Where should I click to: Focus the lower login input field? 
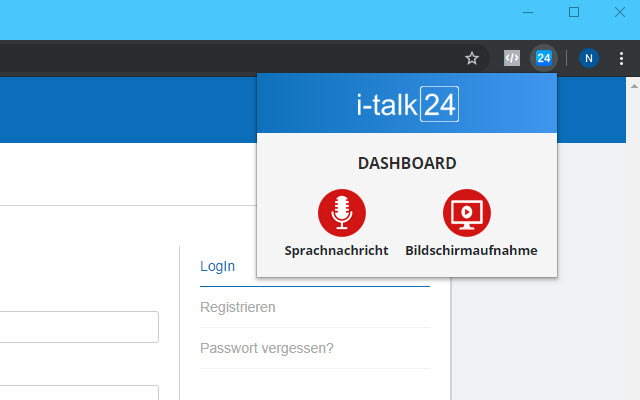point(79,393)
